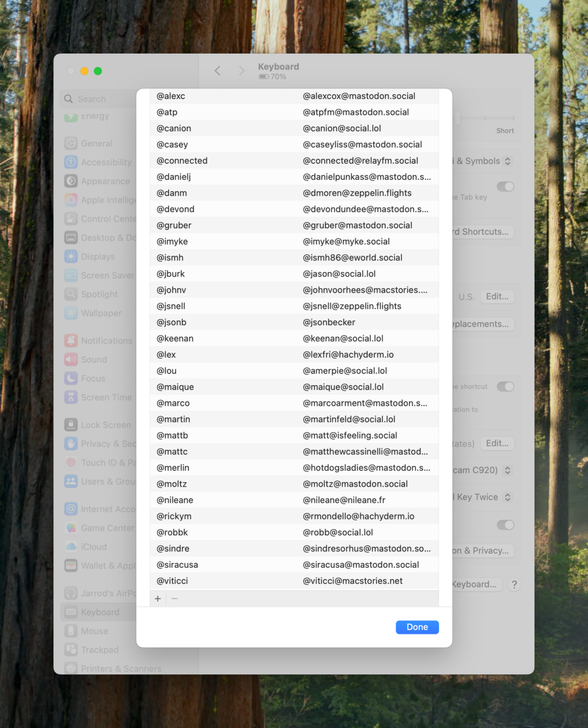Screen dimensions: 588x728
Task: Open Screen Saver icon in sidebar
Action: (71, 275)
